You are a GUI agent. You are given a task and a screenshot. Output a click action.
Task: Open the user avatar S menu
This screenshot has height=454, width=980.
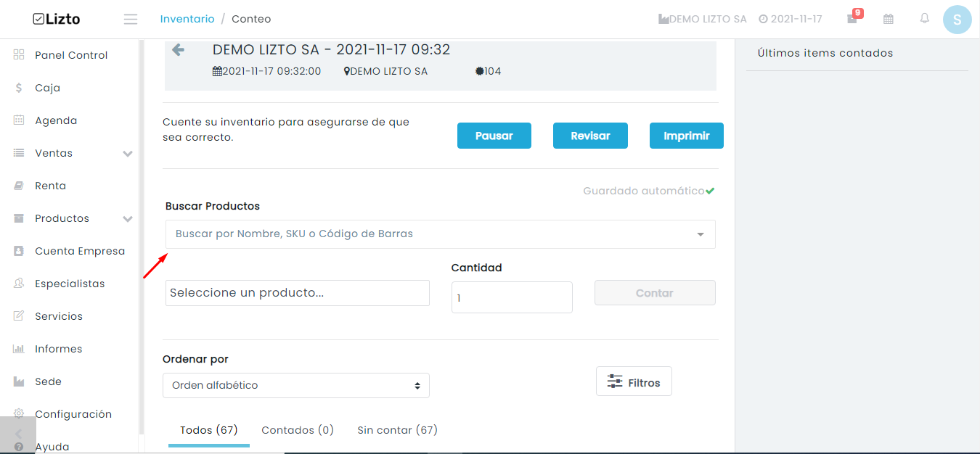pyautogui.click(x=957, y=19)
